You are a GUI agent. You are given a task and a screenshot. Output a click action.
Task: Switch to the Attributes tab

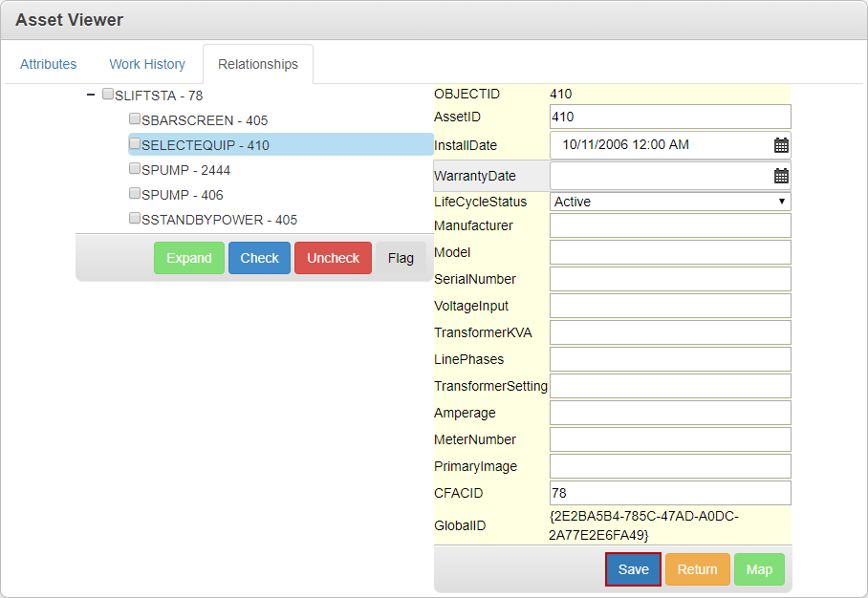click(49, 64)
